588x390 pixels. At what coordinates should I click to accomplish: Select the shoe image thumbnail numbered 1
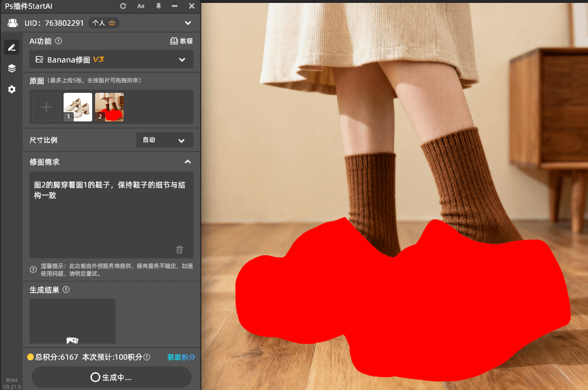coord(78,107)
